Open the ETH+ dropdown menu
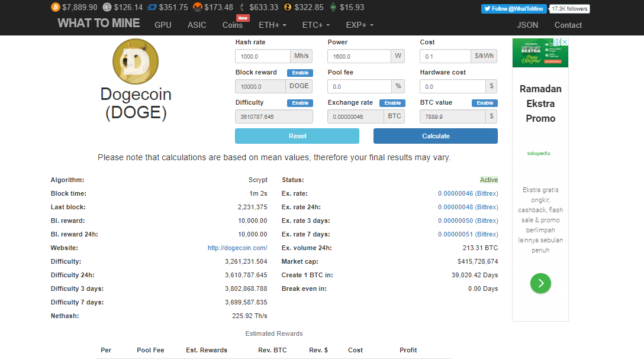This screenshot has height=363, width=644. click(272, 25)
